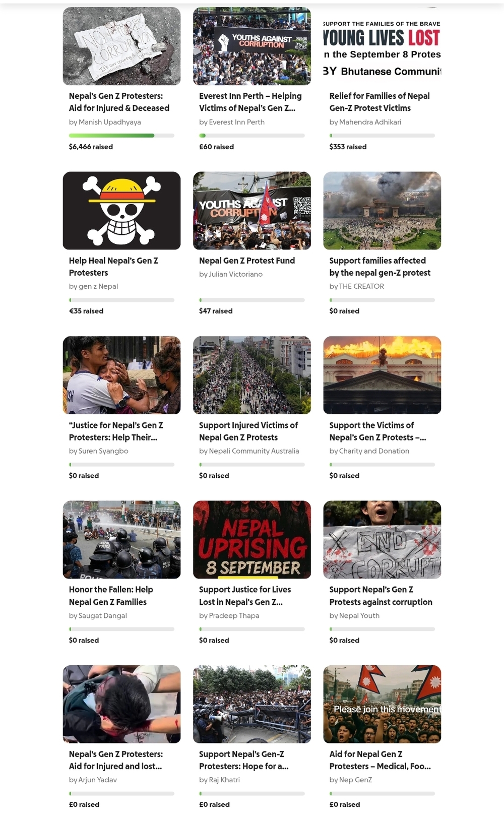Open the water cannon police photo

click(121, 539)
